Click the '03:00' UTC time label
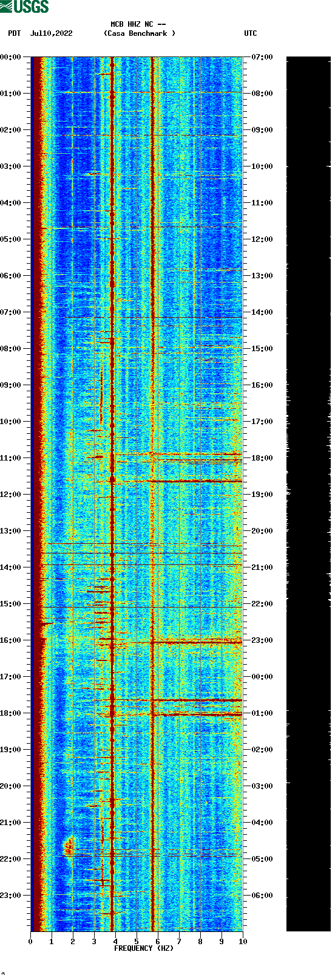 point(262,786)
